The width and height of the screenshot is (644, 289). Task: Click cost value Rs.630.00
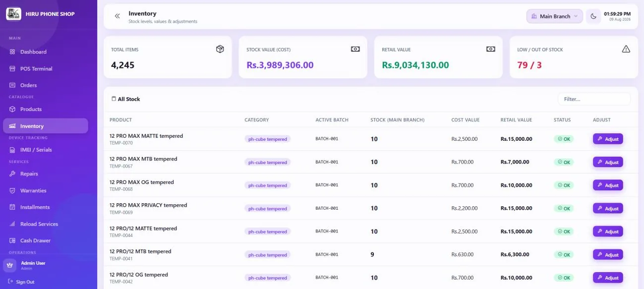click(463, 254)
